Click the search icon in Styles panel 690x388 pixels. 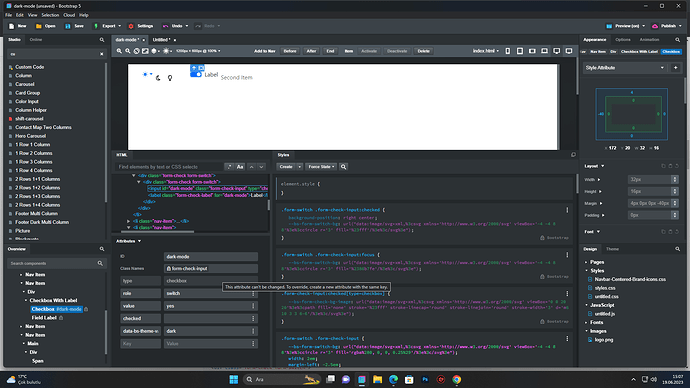point(343,167)
